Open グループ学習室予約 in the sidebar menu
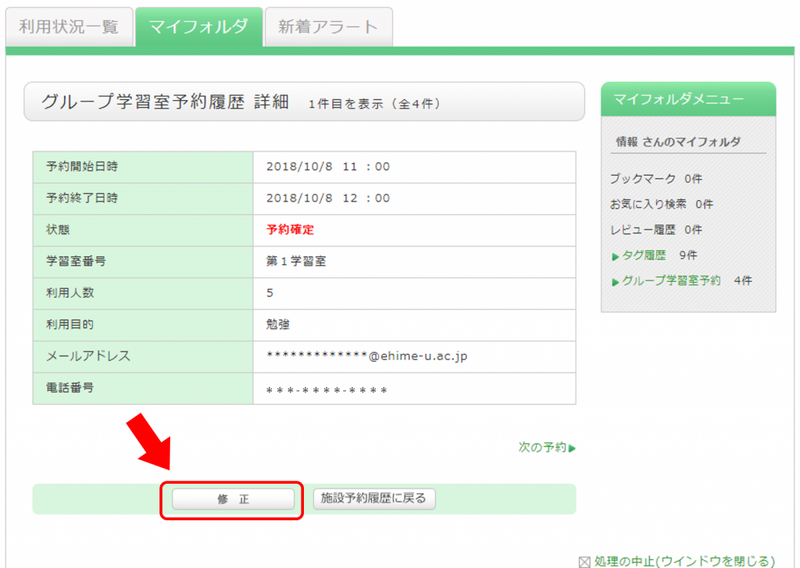800x568 pixels. click(670, 281)
